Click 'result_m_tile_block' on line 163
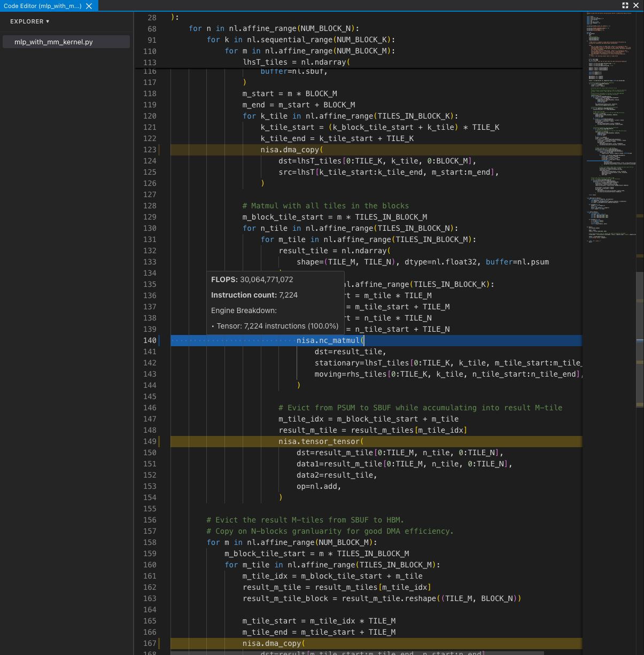Screen dimensions: 644x655 click(x=285, y=598)
